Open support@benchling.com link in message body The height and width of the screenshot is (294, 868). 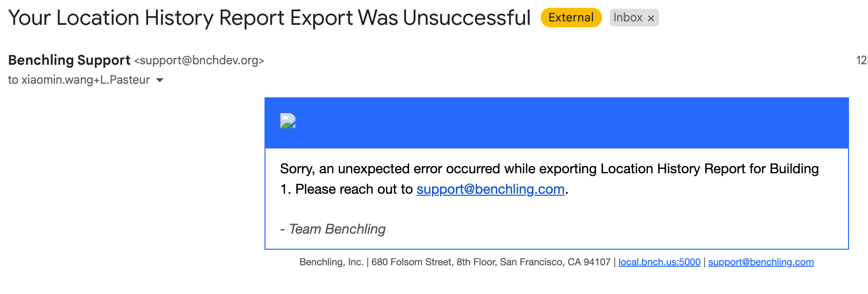[491, 189]
